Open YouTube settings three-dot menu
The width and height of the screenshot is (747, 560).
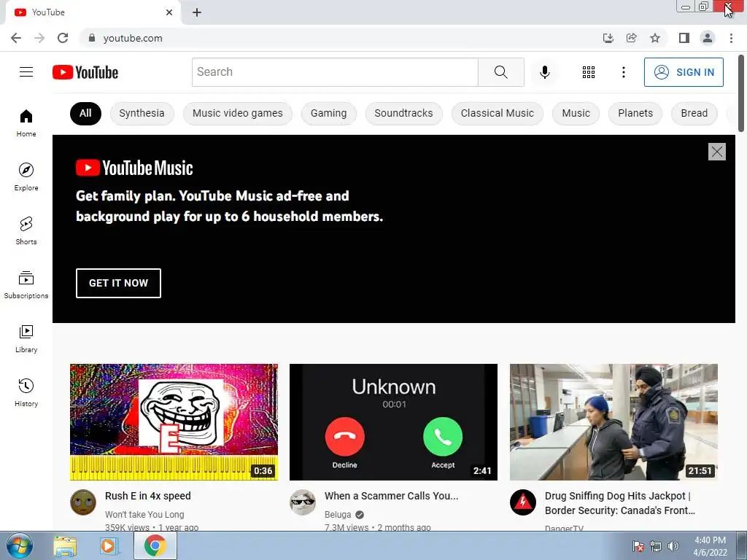coord(623,72)
